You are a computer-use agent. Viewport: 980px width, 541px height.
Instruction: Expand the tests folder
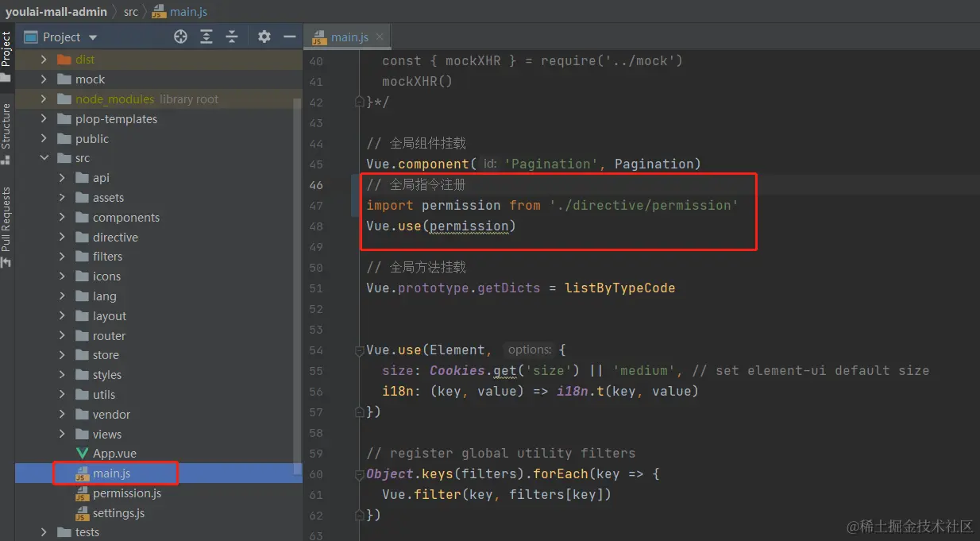tap(44, 532)
